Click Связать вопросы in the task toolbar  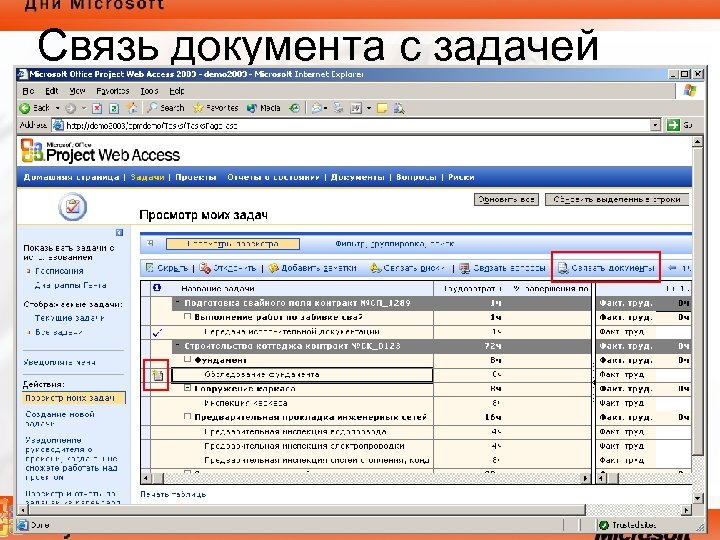coord(502,268)
